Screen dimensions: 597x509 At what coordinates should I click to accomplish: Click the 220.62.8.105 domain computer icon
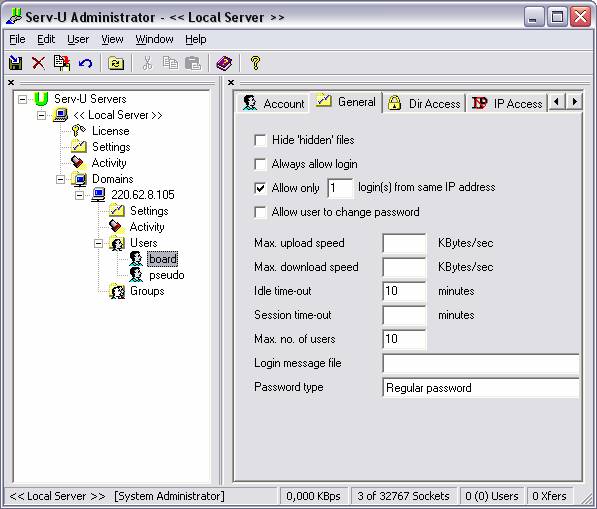98,195
